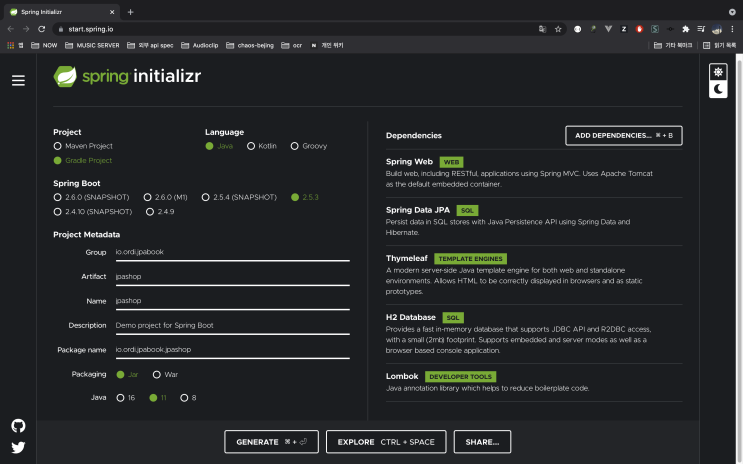The image size is (743, 464).
Task: Open the apps grid shortcut icon
Action: point(10,45)
